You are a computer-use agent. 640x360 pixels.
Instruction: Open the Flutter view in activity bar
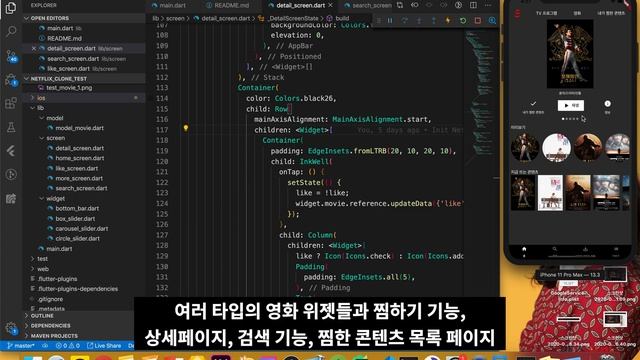pyautogui.click(x=11, y=151)
